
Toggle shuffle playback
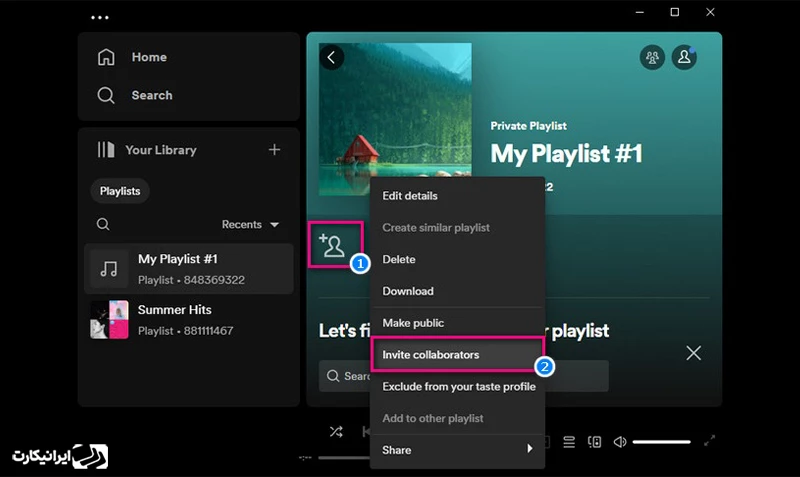point(336,432)
